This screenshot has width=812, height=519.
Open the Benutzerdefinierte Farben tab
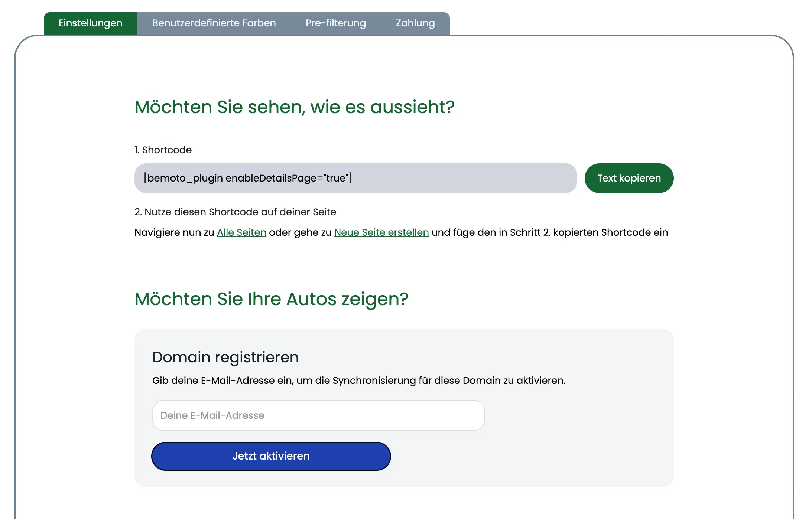214,23
